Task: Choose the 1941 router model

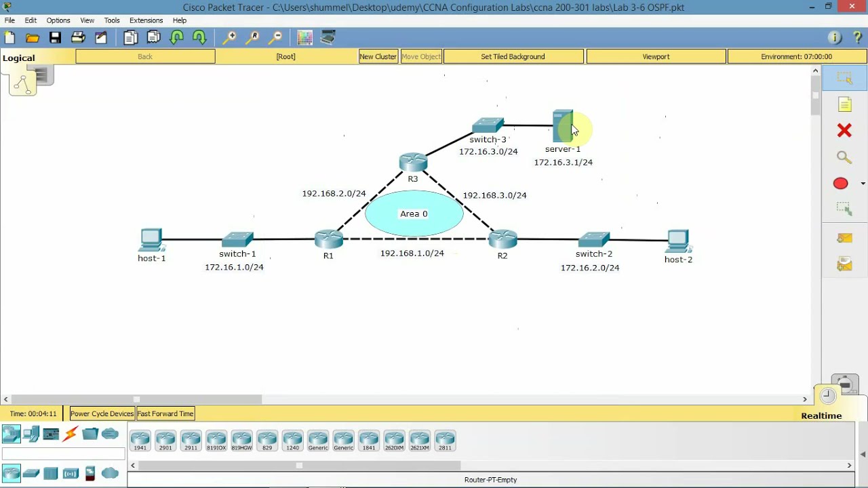Action: tap(140, 441)
